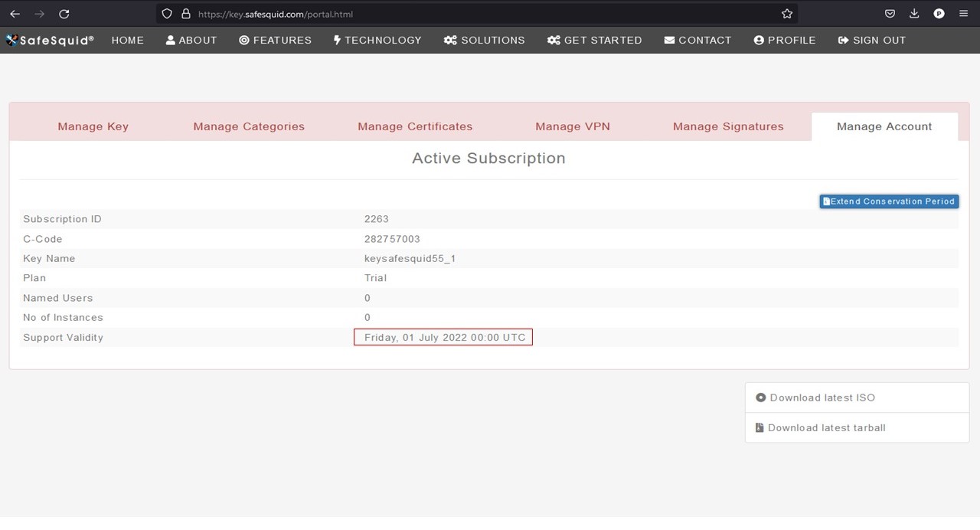Click the key name keysafesquid55_1
The height and width of the screenshot is (530, 980).
410,258
